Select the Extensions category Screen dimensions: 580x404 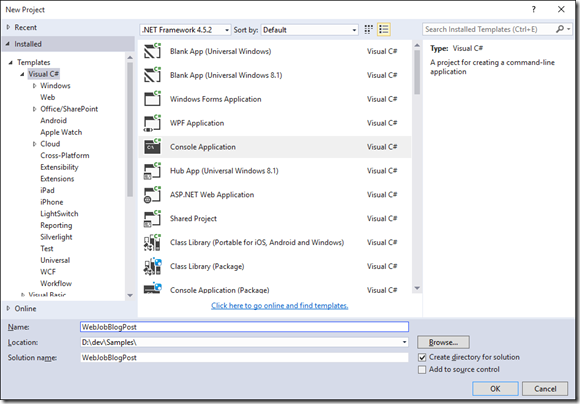(x=57, y=179)
